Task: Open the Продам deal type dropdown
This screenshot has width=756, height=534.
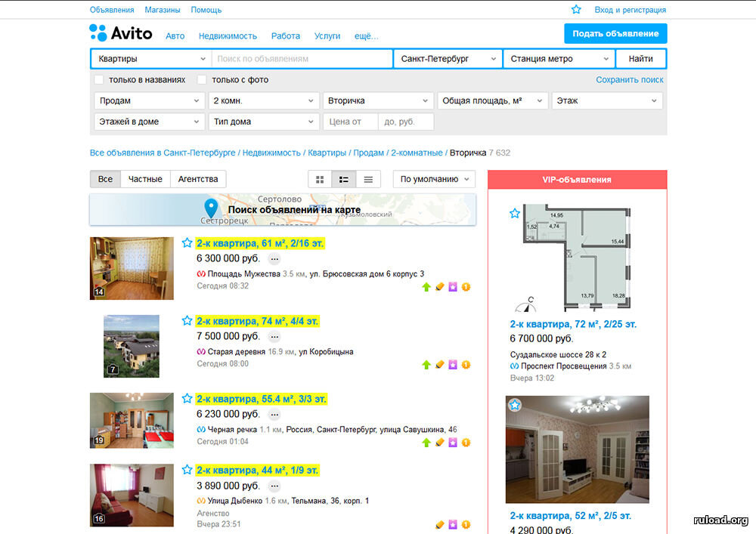Action: 148,100
